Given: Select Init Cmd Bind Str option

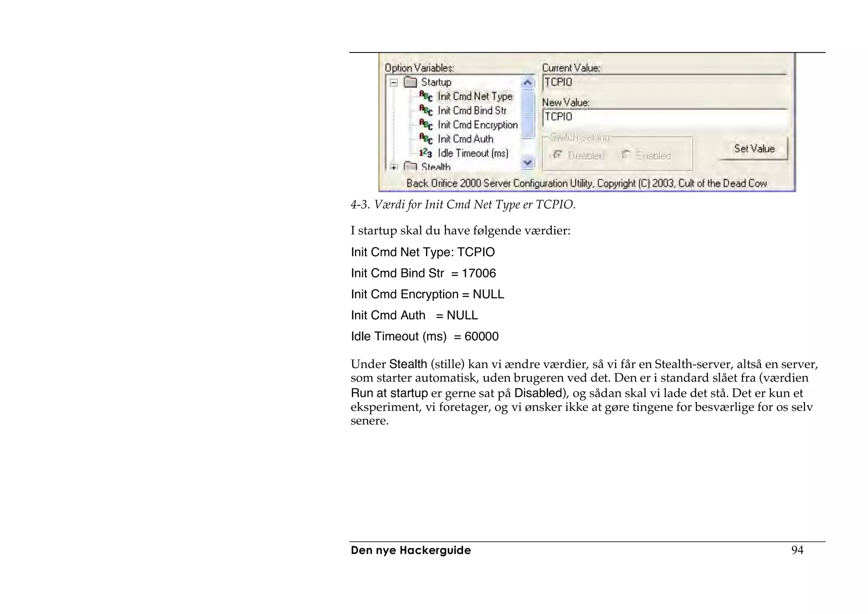Looking at the screenshot, I should pos(472,111).
